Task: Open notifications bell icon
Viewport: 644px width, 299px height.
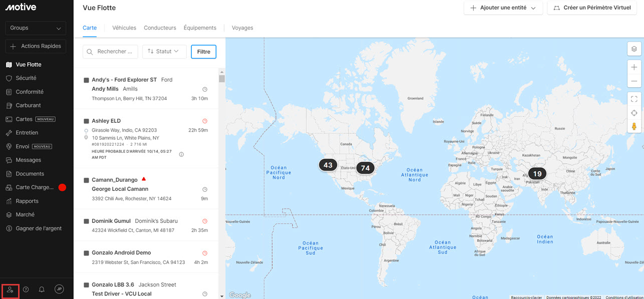Action: tap(42, 289)
